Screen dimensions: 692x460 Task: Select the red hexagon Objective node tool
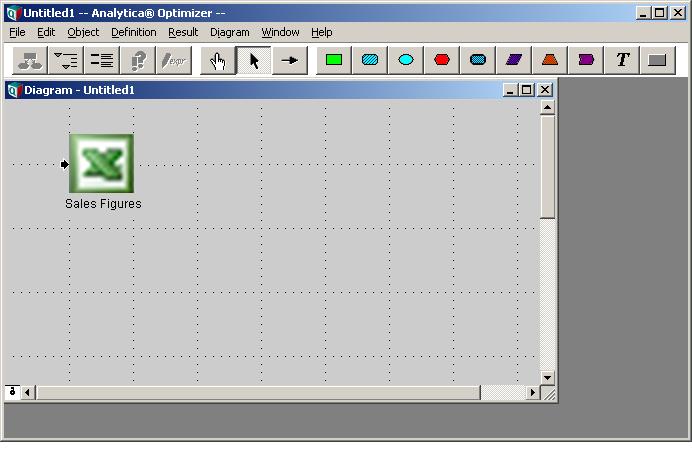tap(442, 60)
